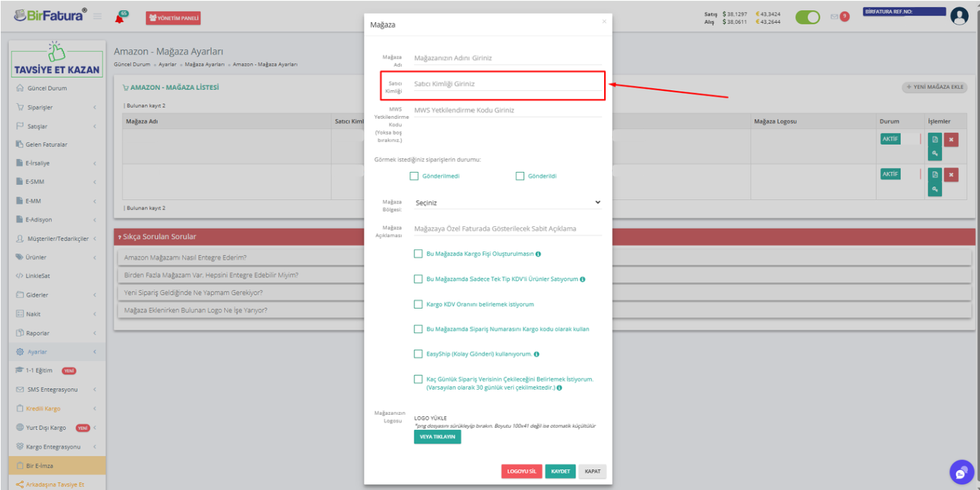
Task: Open the user avatar profile menu
Action: pyautogui.click(x=959, y=16)
